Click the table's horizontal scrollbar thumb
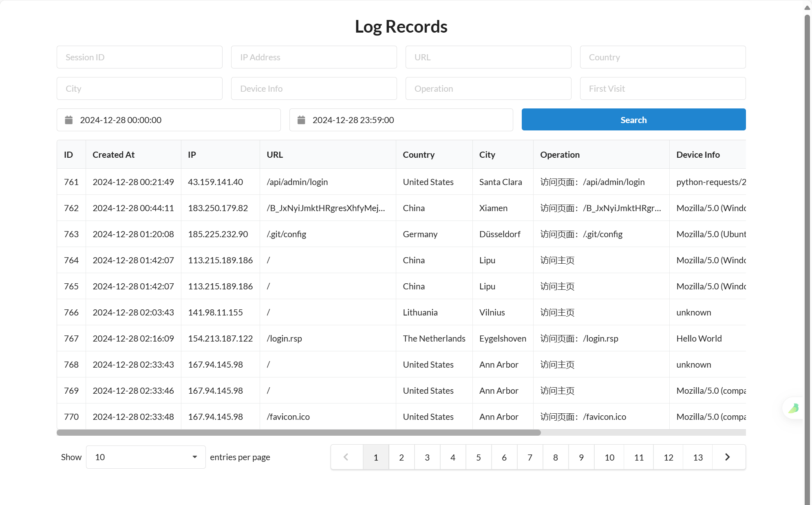Screen dimensions: 812x505 (x=298, y=432)
